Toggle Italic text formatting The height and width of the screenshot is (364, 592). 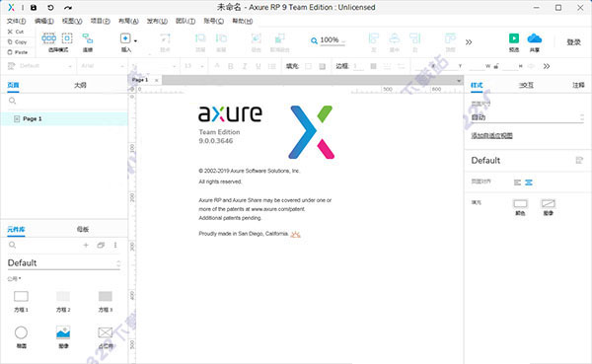[x=245, y=66]
